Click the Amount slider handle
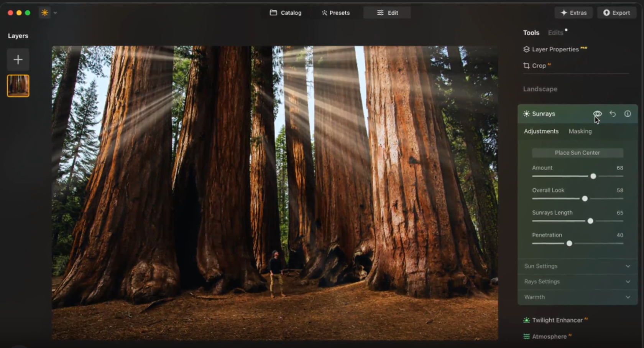The image size is (644, 348). tap(593, 176)
